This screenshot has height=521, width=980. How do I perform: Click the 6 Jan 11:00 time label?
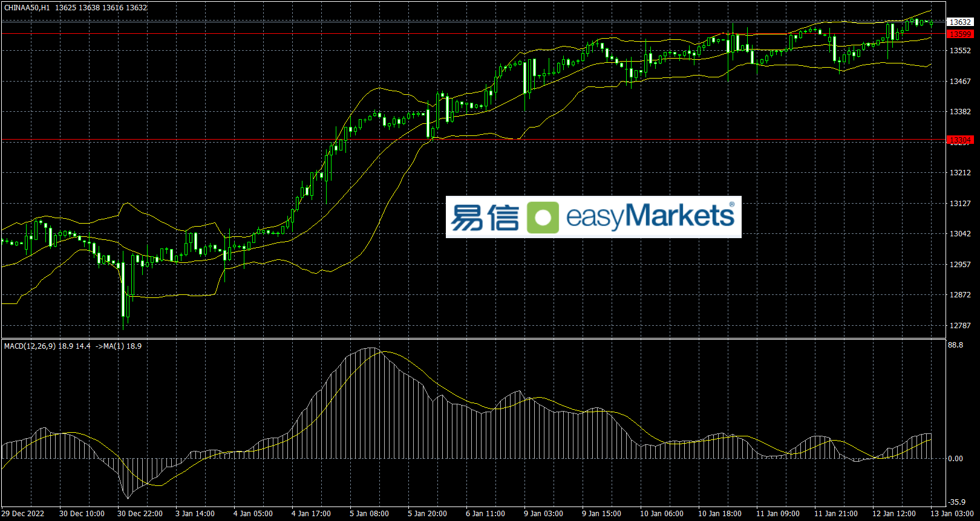click(x=485, y=514)
